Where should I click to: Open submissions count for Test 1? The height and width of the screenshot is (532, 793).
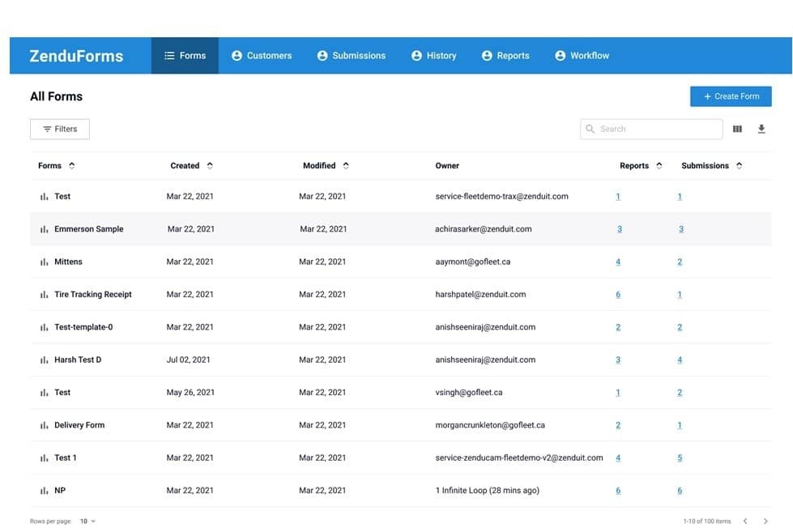coord(680,458)
